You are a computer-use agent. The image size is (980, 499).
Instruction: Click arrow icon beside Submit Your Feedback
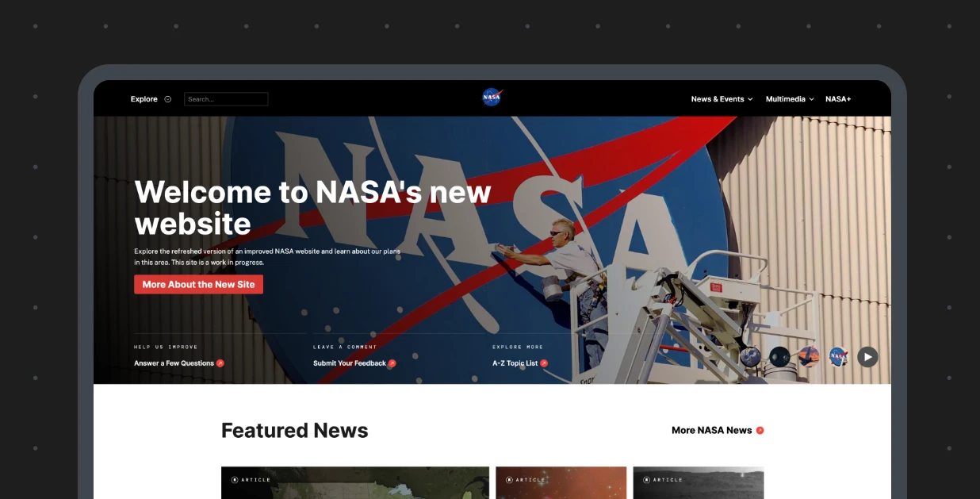tap(392, 363)
